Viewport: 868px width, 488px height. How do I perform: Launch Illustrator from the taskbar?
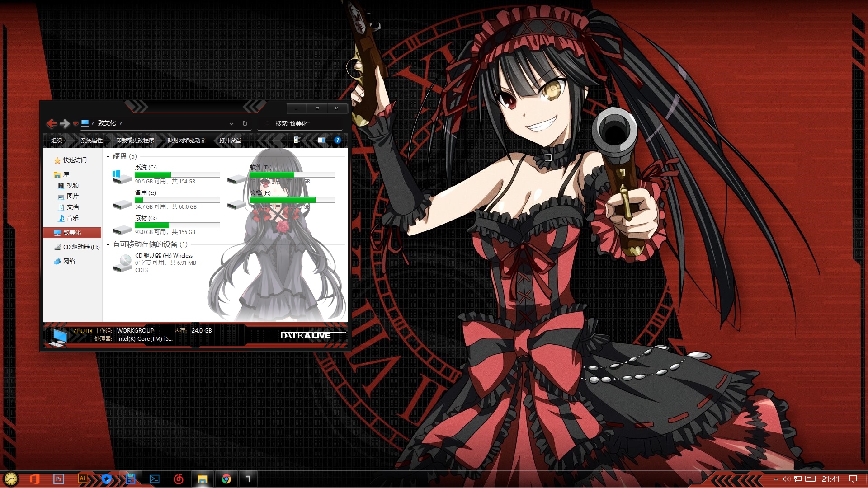(x=83, y=479)
